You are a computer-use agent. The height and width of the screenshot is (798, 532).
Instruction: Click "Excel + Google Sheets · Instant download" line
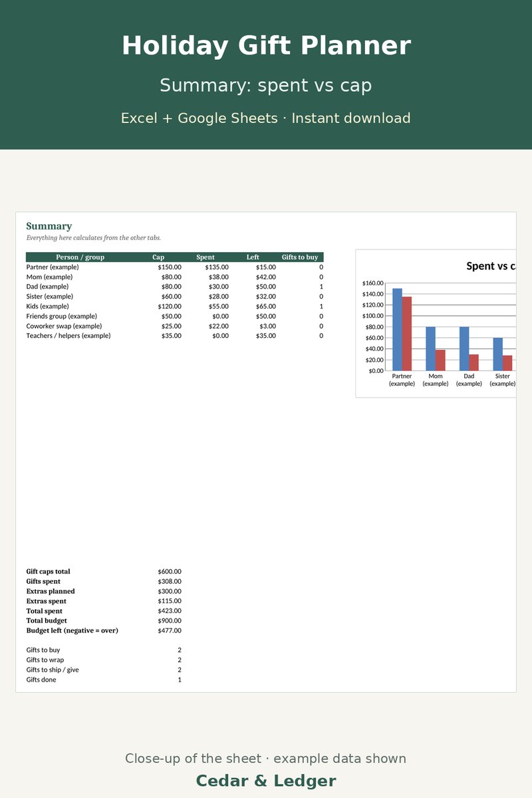(266, 118)
